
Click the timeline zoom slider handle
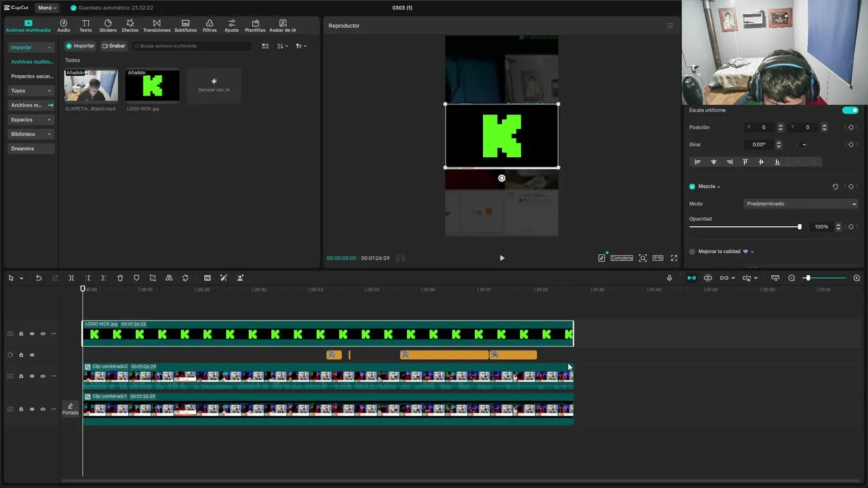808,278
